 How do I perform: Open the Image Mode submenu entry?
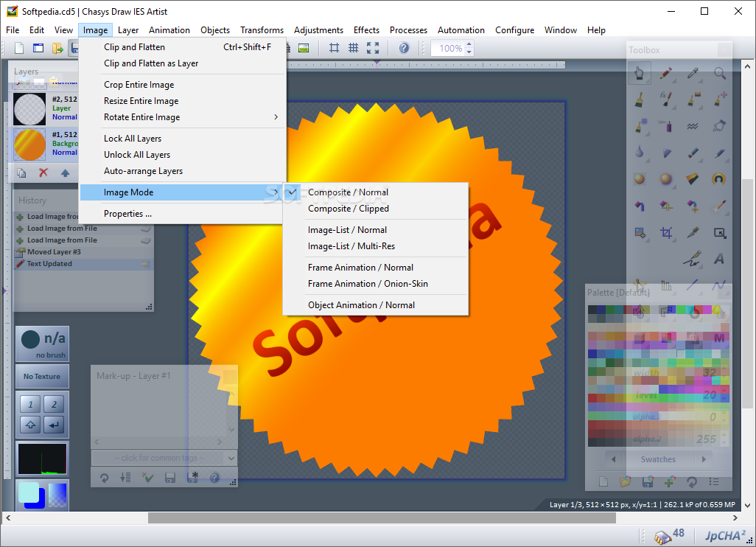point(182,192)
